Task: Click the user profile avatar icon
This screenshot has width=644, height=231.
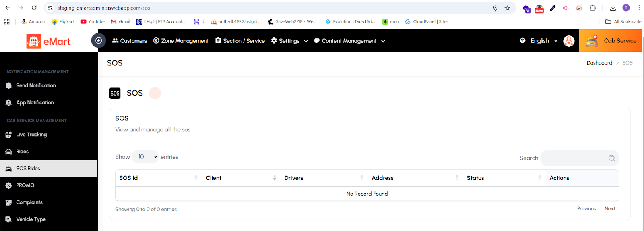Action: (568, 41)
